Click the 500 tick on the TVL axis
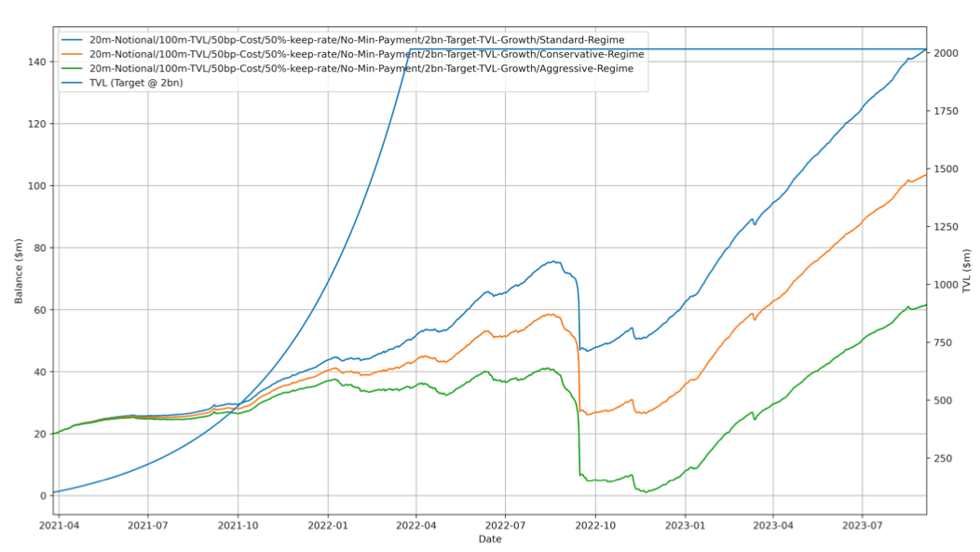The image size is (980, 552). pyautogui.click(x=943, y=400)
